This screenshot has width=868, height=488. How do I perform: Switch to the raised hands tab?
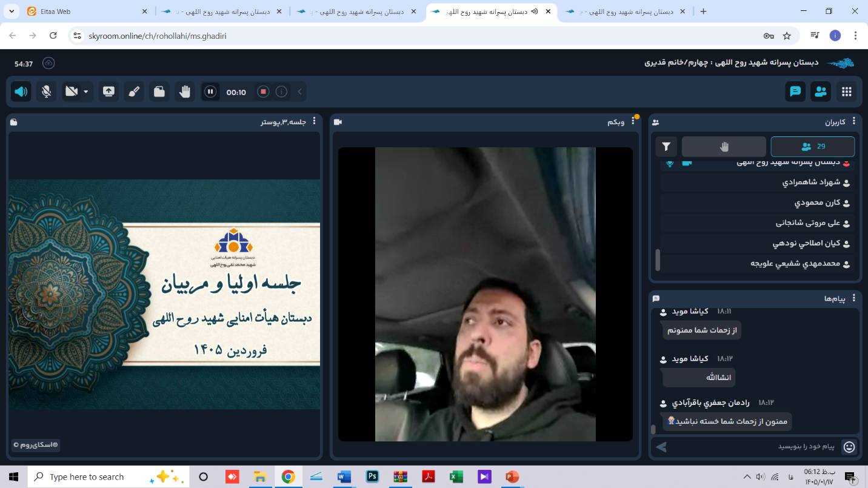pyautogui.click(x=724, y=147)
